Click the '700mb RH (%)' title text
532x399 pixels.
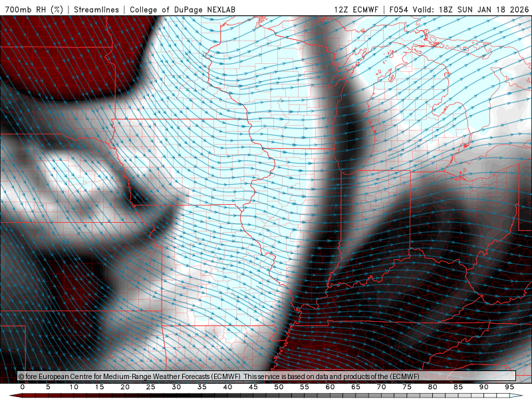point(34,9)
